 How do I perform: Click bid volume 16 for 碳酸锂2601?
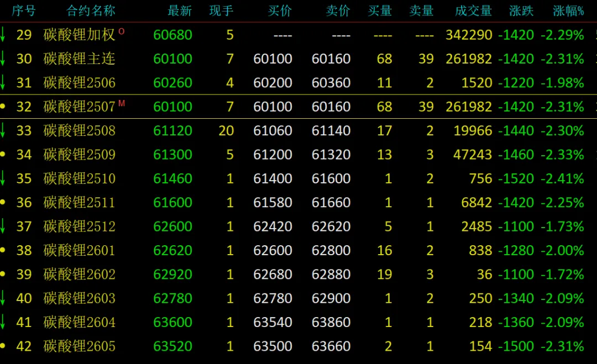point(385,250)
